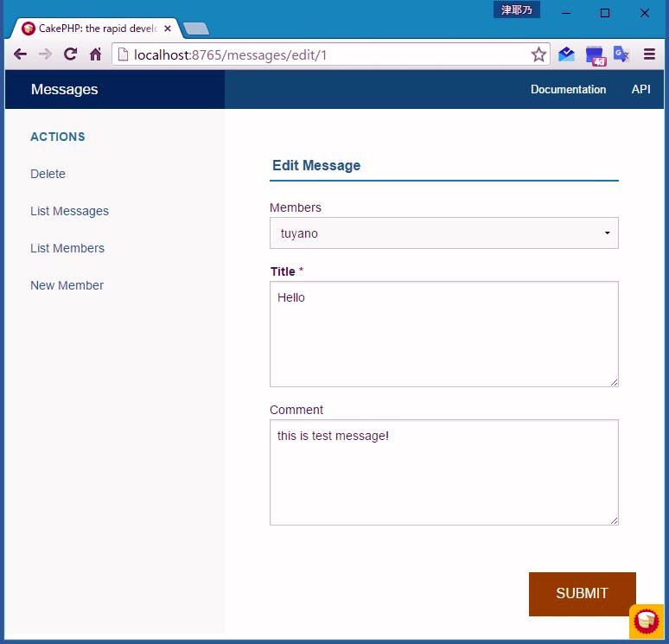This screenshot has height=644, width=669.
Task: Click the calendar extension icon with badge
Action: click(x=595, y=55)
